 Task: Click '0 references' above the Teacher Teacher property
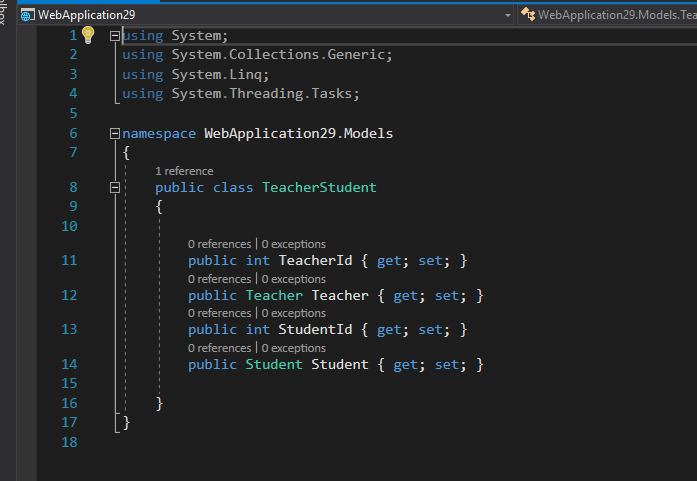tap(220, 279)
